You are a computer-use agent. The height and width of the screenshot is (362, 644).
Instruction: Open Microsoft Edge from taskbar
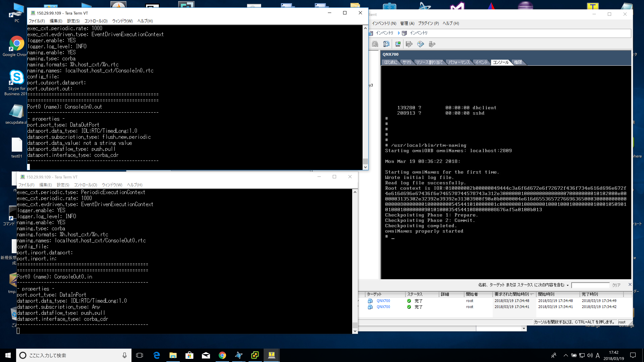coord(156,355)
